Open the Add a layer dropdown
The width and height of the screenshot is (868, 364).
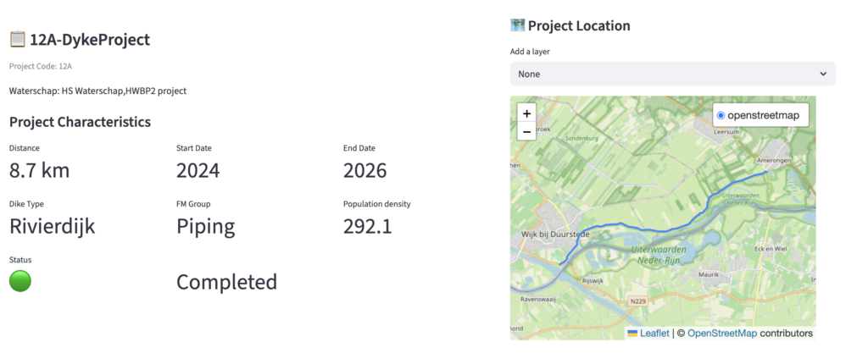pos(672,74)
